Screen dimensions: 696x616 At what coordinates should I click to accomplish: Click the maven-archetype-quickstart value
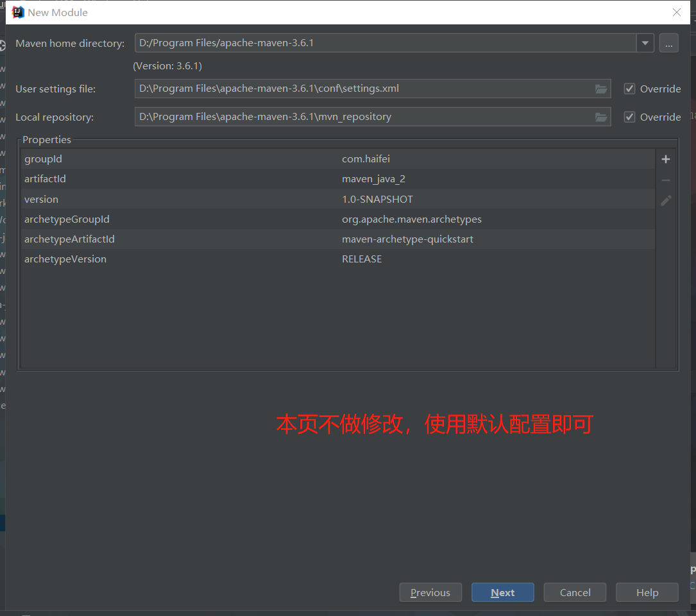click(x=407, y=239)
